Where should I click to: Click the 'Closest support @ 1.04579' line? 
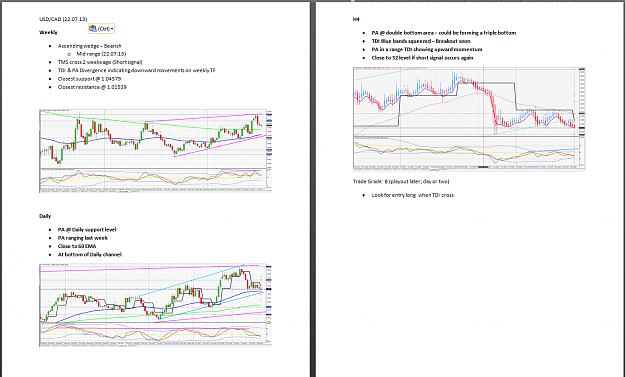point(89,79)
